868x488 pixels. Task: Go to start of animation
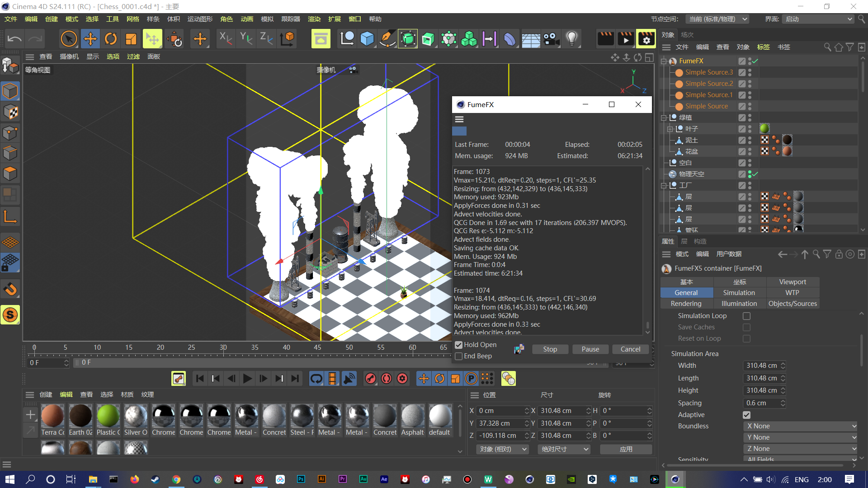click(200, 378)
